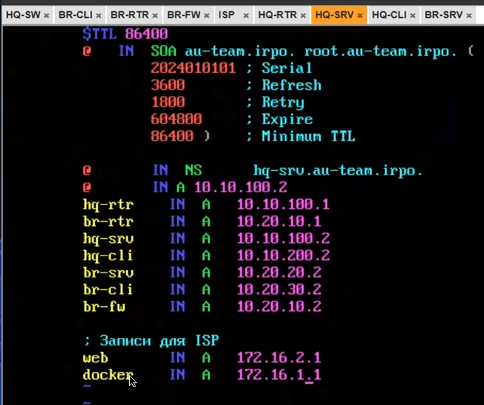Click the docker hostname record
Image resolution: width=484 pixels, height=405 pixels.
coord(108,375)
